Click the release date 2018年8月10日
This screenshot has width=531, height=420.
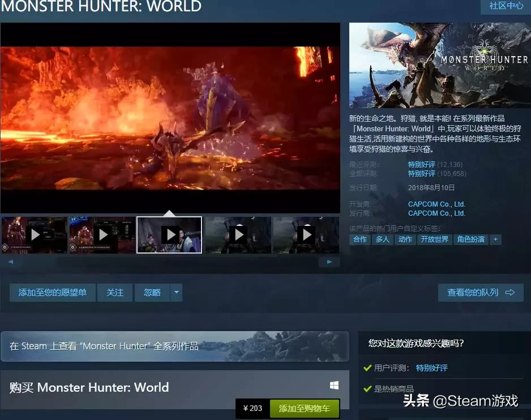(x=431, y=188)
